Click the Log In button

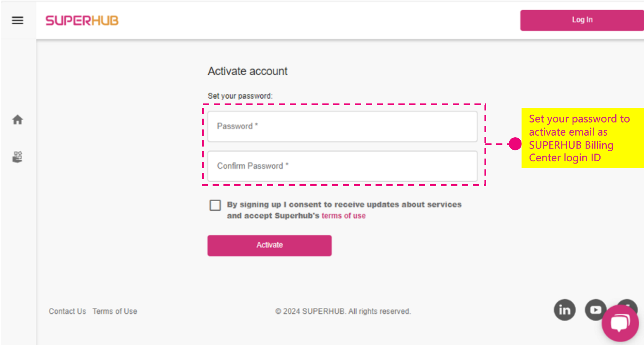click(x=582, y=20)
